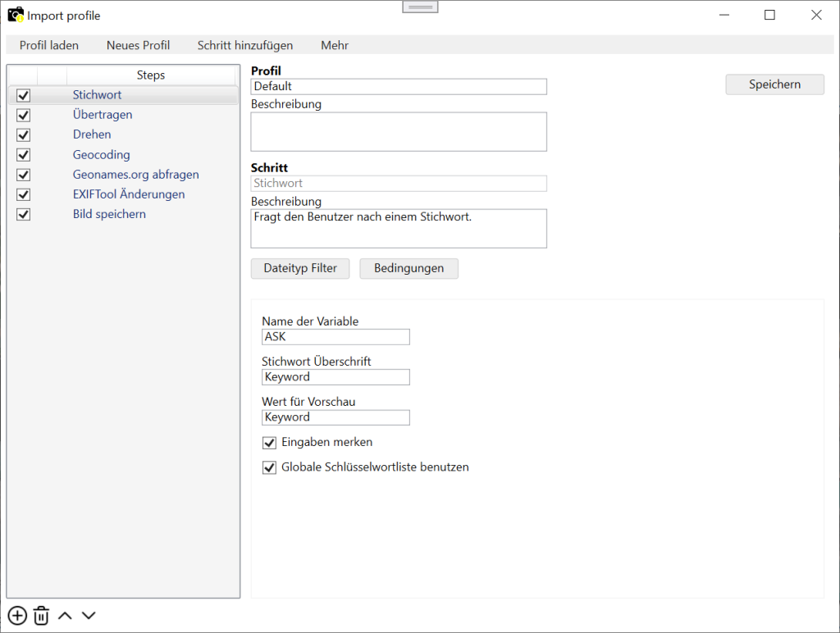840x633 pixels.
Task: Click the add step plus icon
Action: (17, 615)
